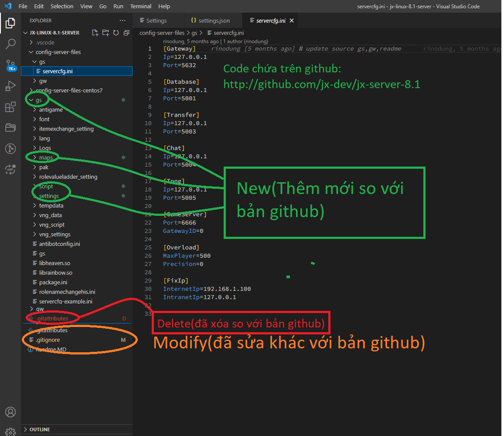This screenshot has width=504, height=436.
Task: Close the servercfg.ini tab
Action: pos(292,20)
